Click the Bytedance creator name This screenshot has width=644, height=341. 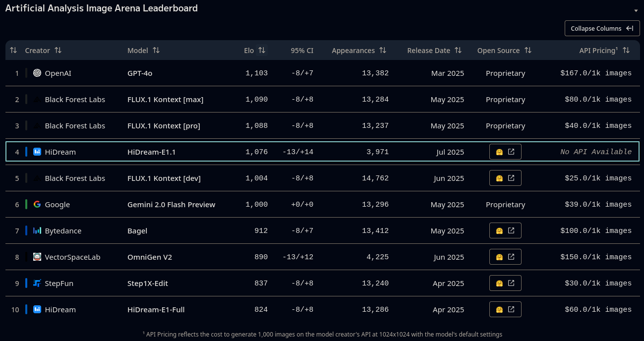pyautogui.click(x=63, y=231)
